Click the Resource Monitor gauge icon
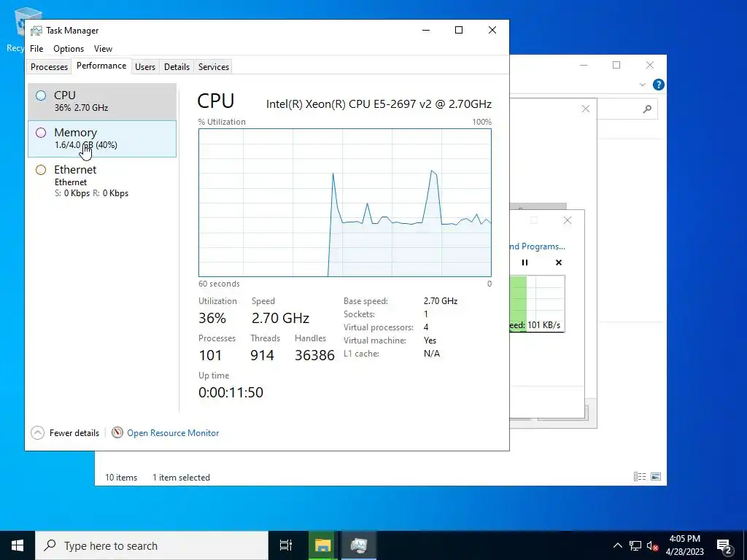 [117, 432]
